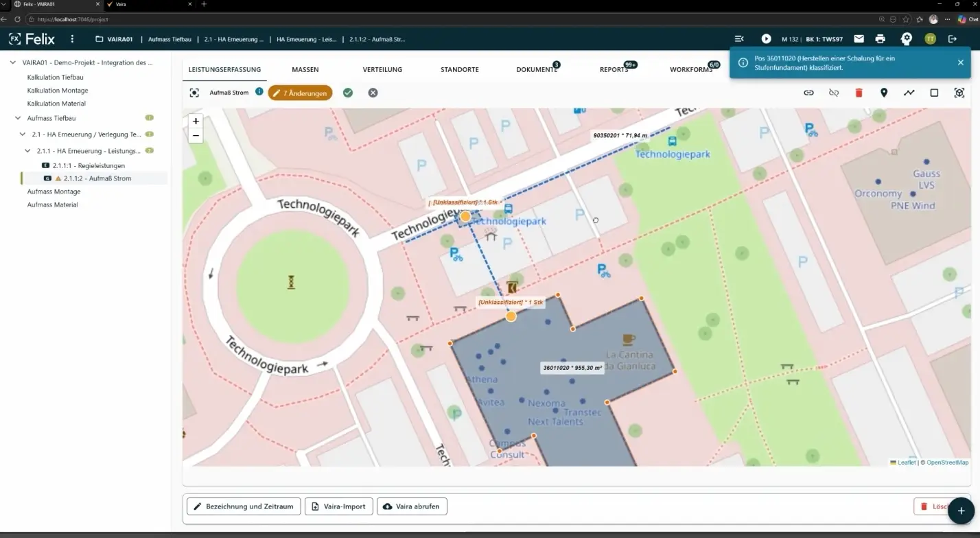Image resolution: width=980 pixels, height=538 pixels.
Task: Collapse the 2.1.1 - HA Erneuerung node
Action: pyautogui.click(x=27, y=150)
